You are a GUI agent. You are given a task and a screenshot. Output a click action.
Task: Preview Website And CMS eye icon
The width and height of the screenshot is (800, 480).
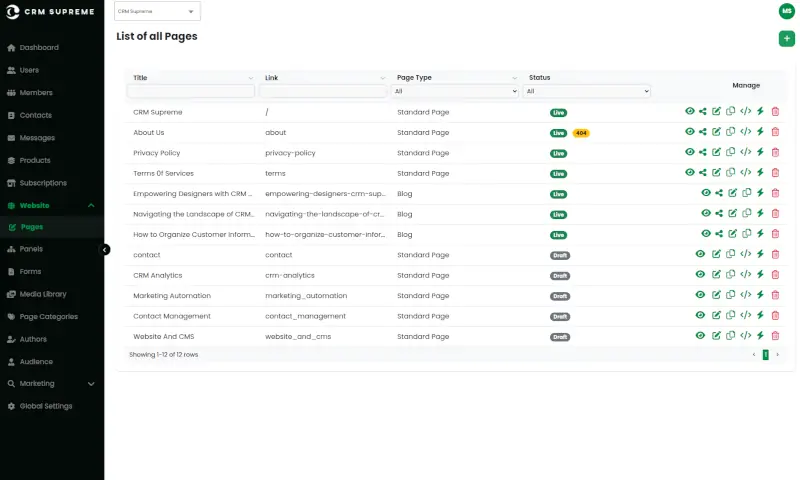click(700, 336)
